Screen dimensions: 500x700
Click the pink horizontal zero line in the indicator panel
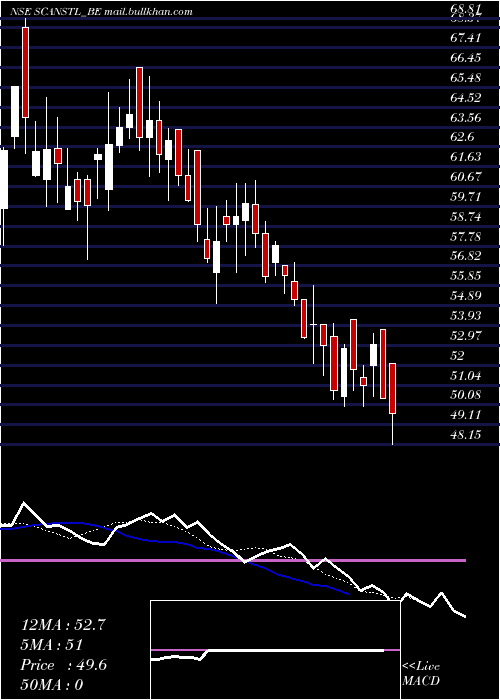[233, 560]
